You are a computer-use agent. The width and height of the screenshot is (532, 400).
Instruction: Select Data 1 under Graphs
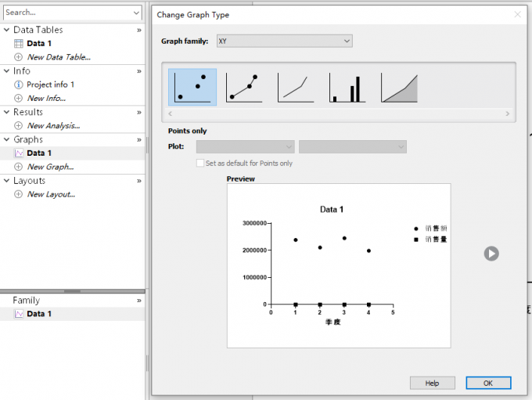pyautogui.click(x=39, y=153)
